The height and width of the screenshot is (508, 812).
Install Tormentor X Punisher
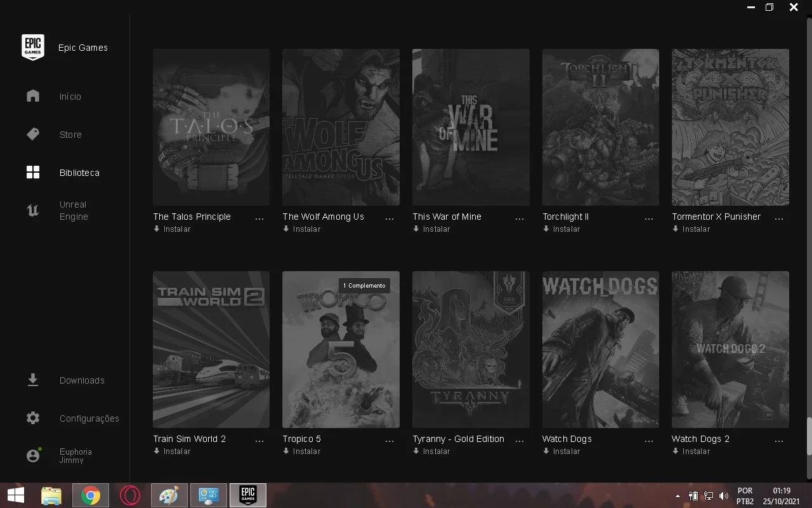[691, 229]
